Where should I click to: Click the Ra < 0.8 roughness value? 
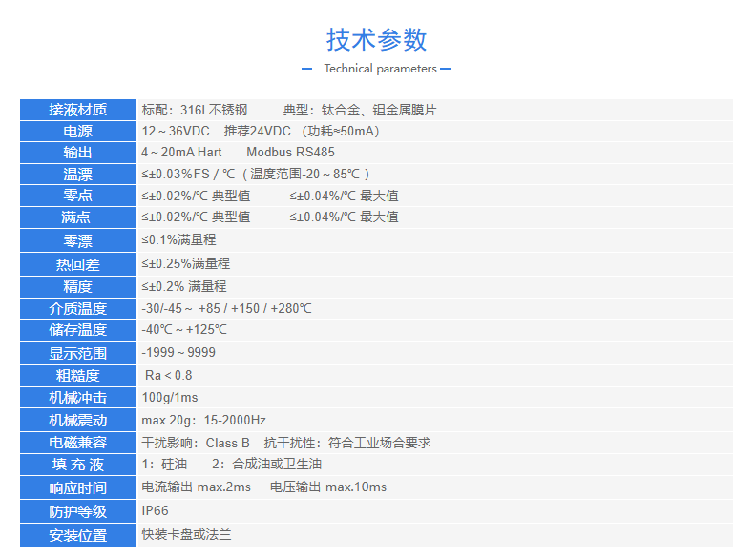[x=168, y=376]
